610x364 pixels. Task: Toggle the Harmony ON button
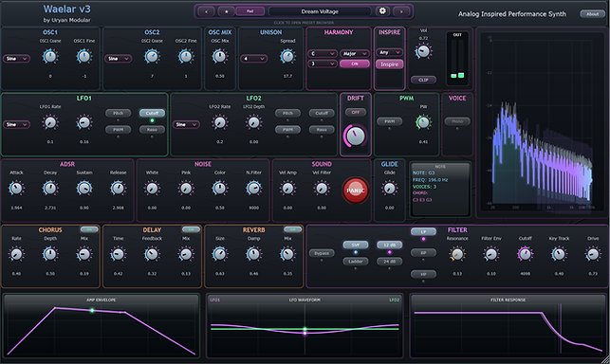click(355, 64)
